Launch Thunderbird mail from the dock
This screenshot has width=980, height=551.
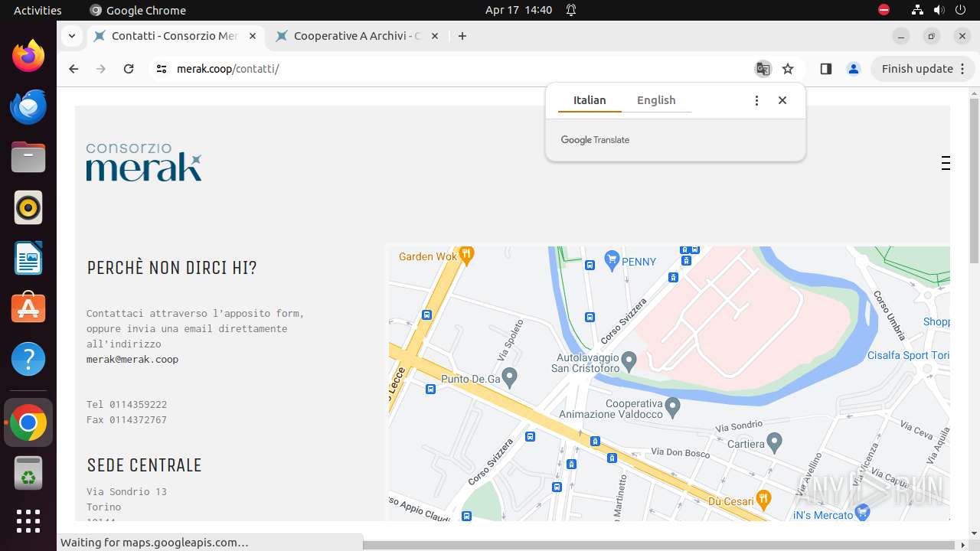28,106
